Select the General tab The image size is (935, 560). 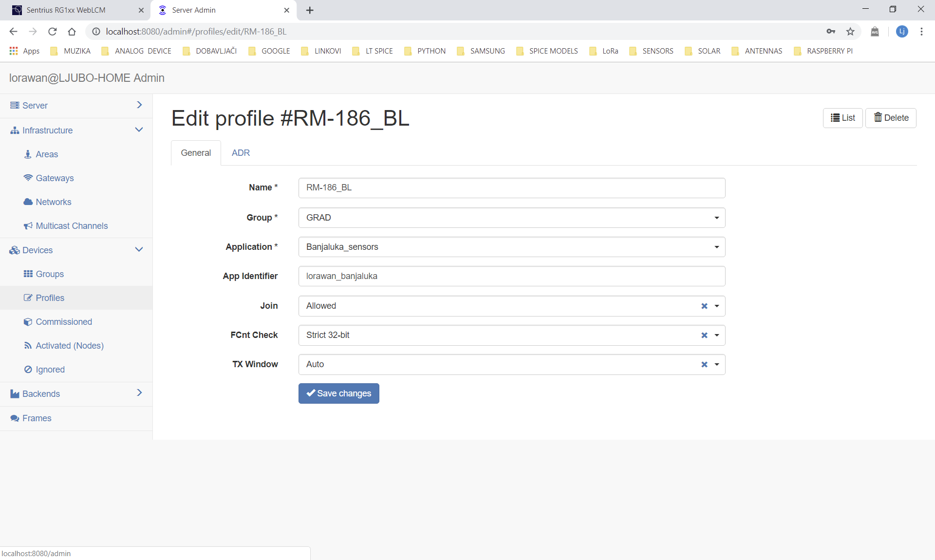pyautogui.click(x=196, y=153)
